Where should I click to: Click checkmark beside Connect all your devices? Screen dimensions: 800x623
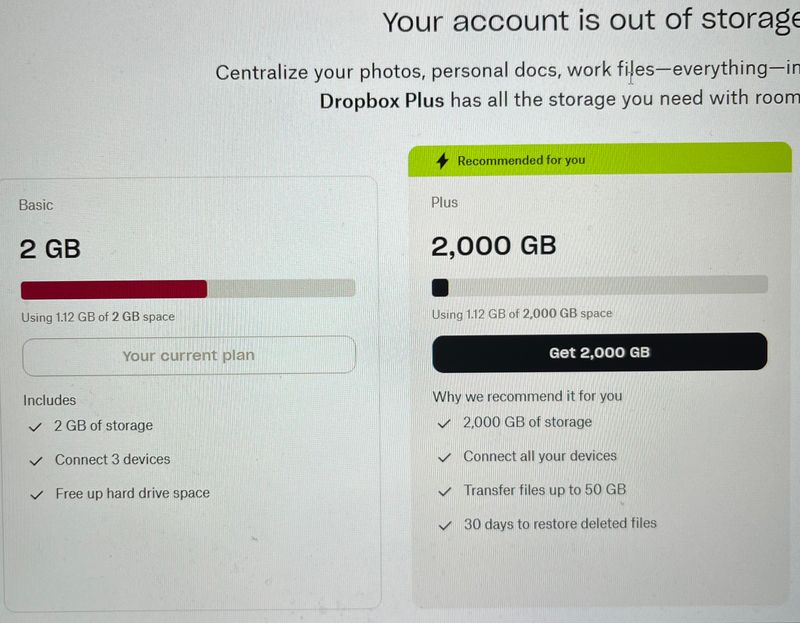click(445, 457)
